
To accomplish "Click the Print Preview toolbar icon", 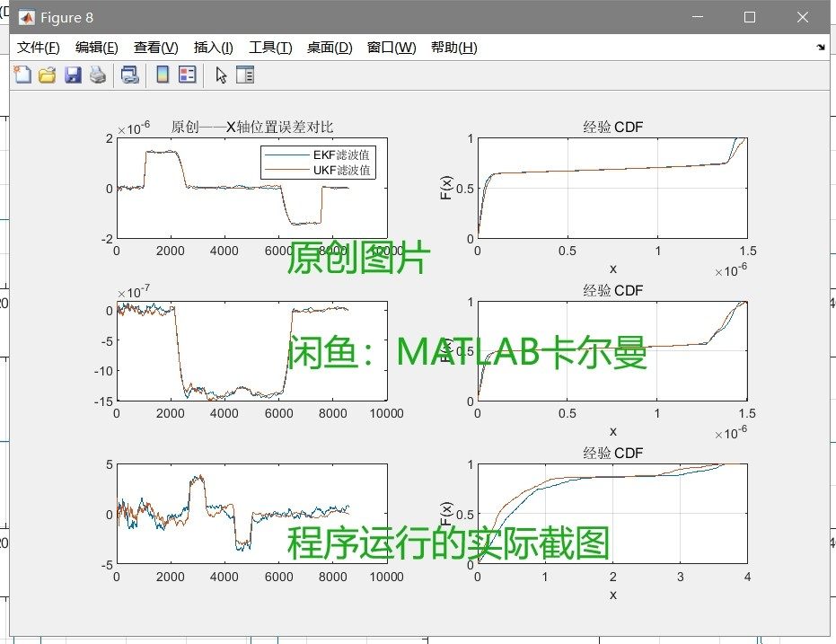I will point(129,75).
